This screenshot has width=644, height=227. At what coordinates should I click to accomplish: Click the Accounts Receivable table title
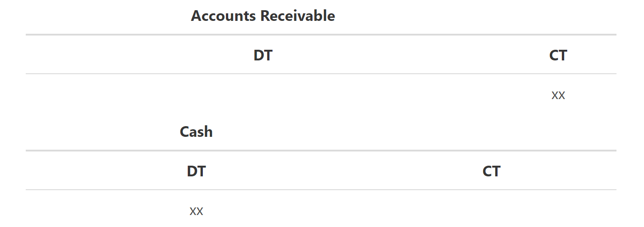(x=263, y=16)
